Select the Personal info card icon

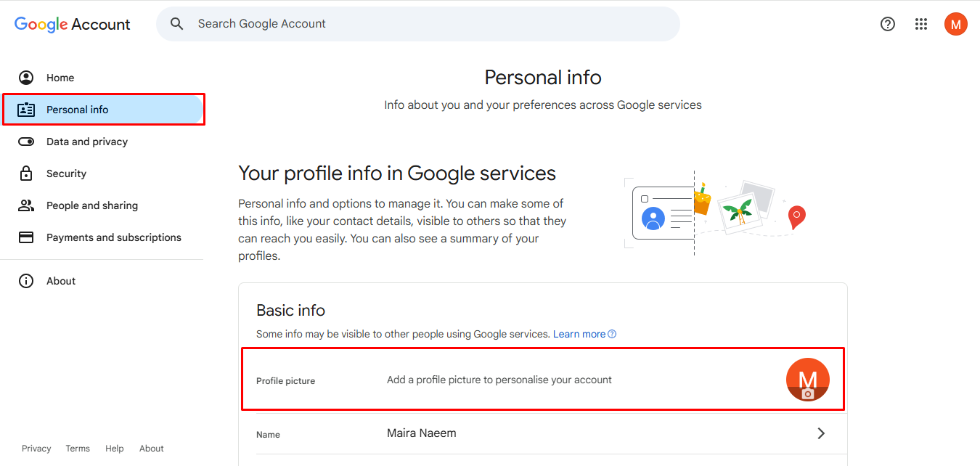click(x=26, y=109)
